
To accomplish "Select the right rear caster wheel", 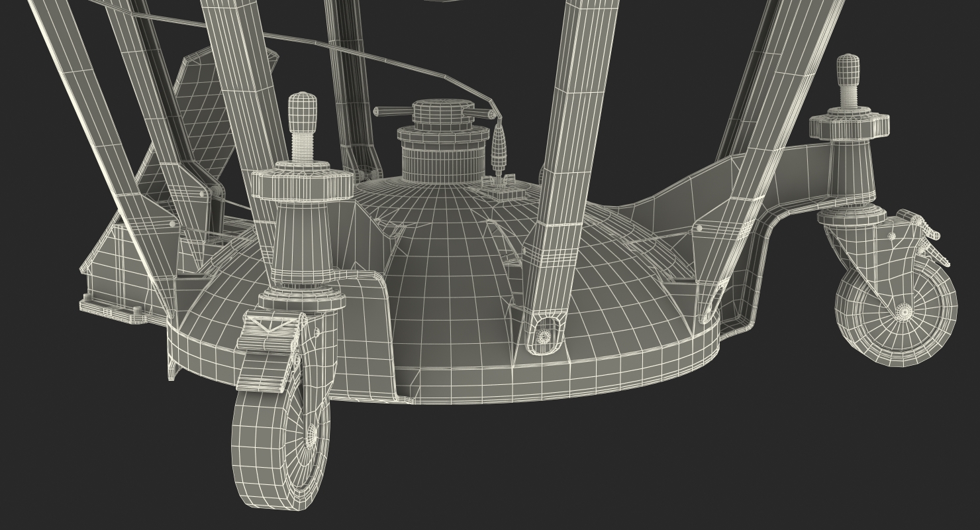I will click(896, 311).
